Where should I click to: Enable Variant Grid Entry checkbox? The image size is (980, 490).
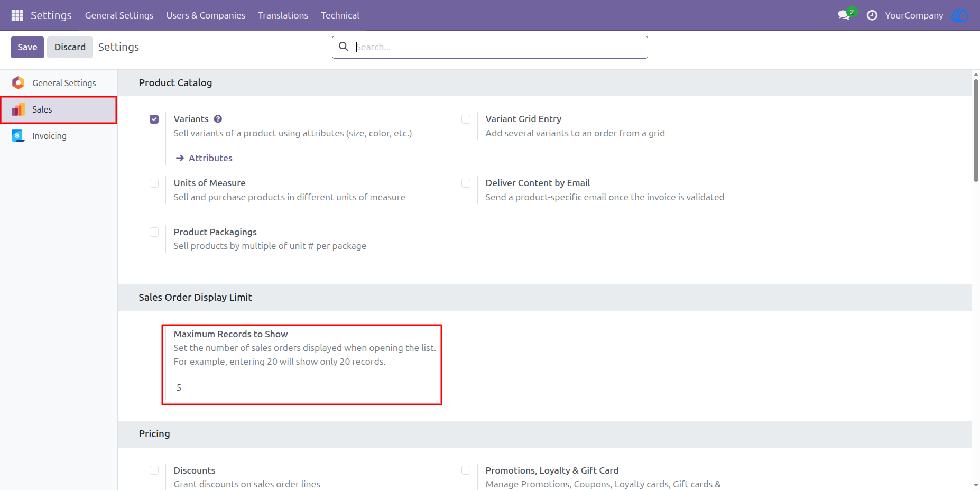tap(466, 119)
